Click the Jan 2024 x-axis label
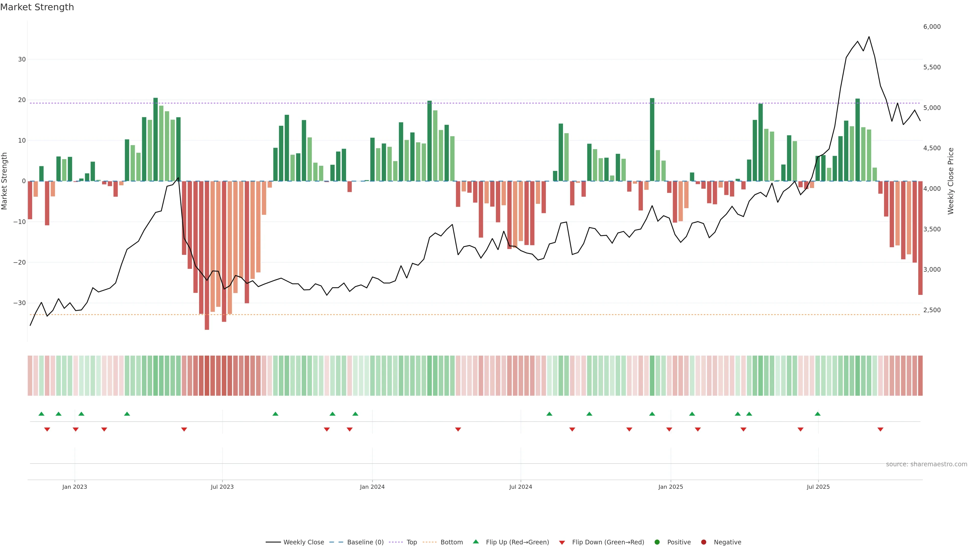The width and height of the screenshot is (980, 551). coord(372,487)
